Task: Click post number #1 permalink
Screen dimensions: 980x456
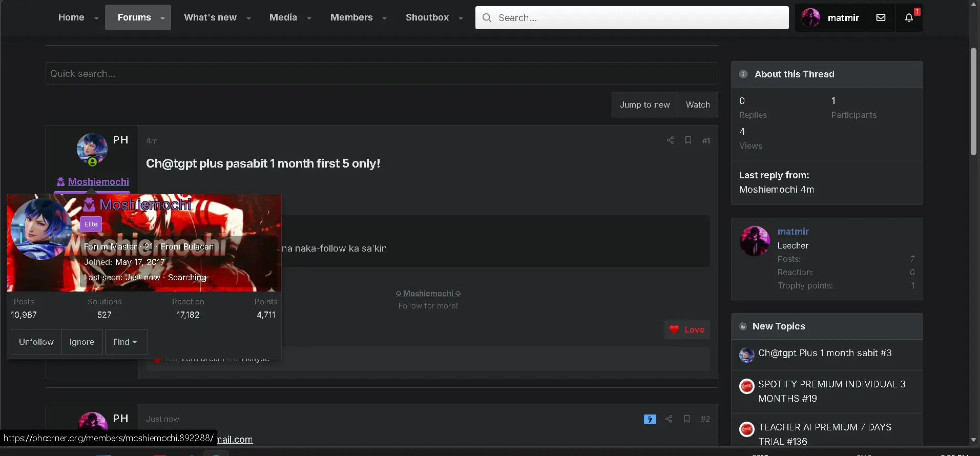Action: pos(706,140)
